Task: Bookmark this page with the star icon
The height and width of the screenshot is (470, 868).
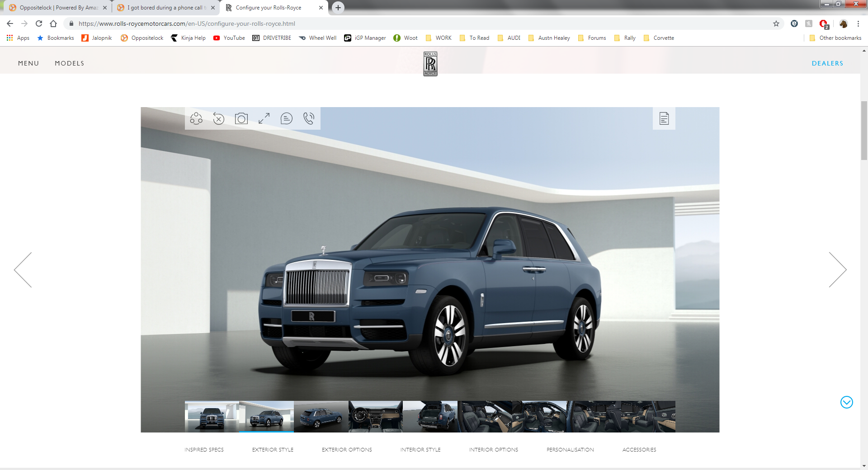Action: [x=776, y=23]
